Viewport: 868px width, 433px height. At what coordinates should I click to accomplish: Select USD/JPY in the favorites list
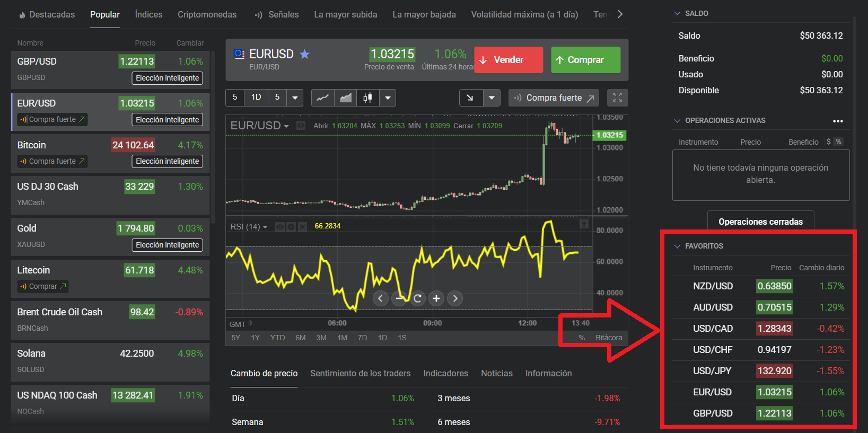click(712, 371)
